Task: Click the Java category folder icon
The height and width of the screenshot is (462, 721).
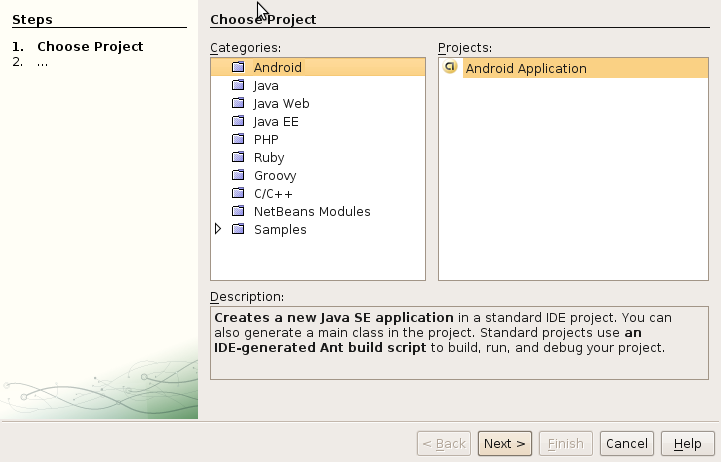Action: click(x=238, y=86)
